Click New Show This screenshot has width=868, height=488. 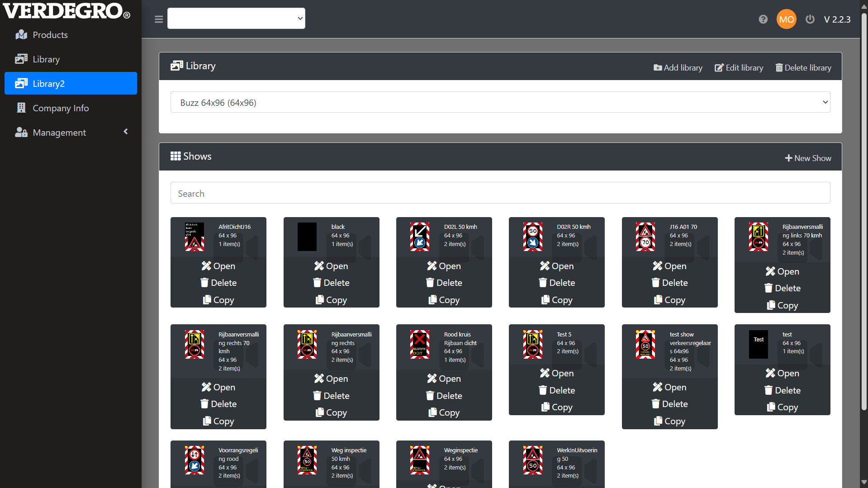[x=808, y=158]
